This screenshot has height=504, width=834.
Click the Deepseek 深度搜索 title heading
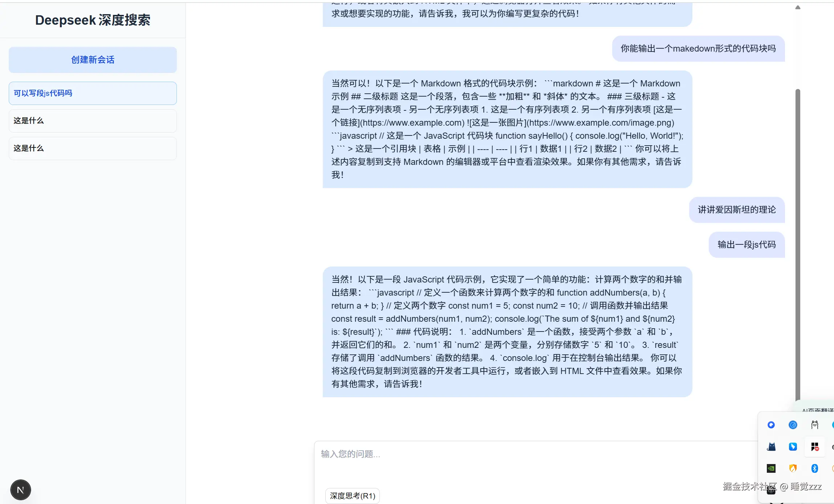click(x=93, y=20)
